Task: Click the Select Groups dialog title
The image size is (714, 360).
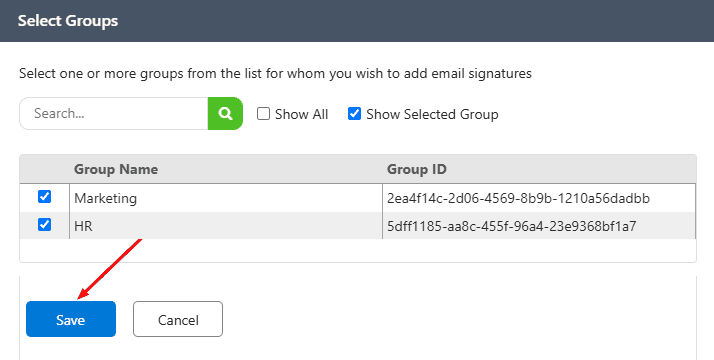Action: click(x=68, y=21)
